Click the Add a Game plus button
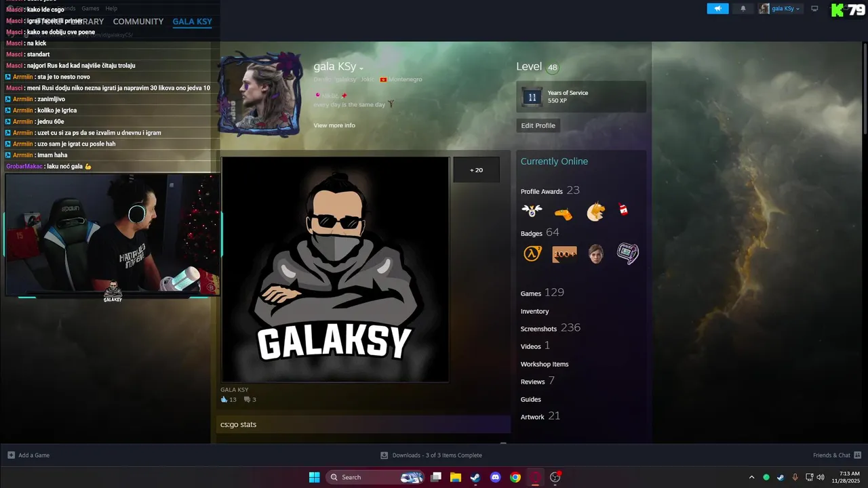 point(28,455)
